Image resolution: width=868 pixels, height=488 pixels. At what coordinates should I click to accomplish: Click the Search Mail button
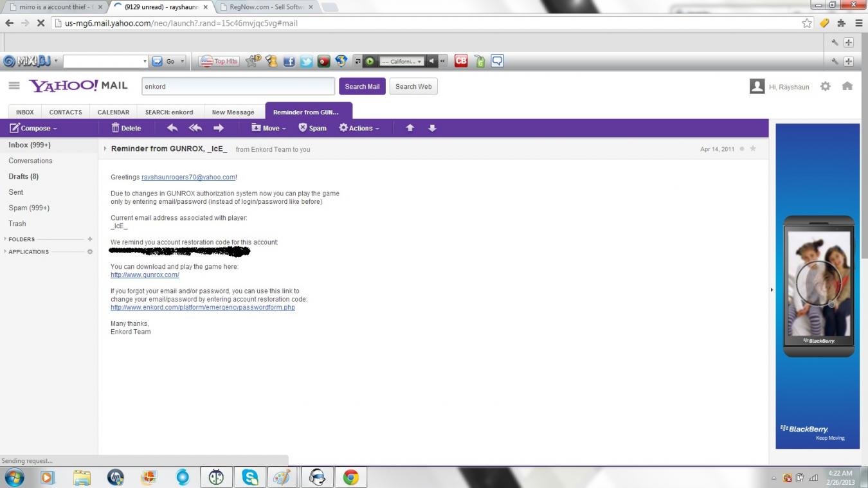[362, 87]
